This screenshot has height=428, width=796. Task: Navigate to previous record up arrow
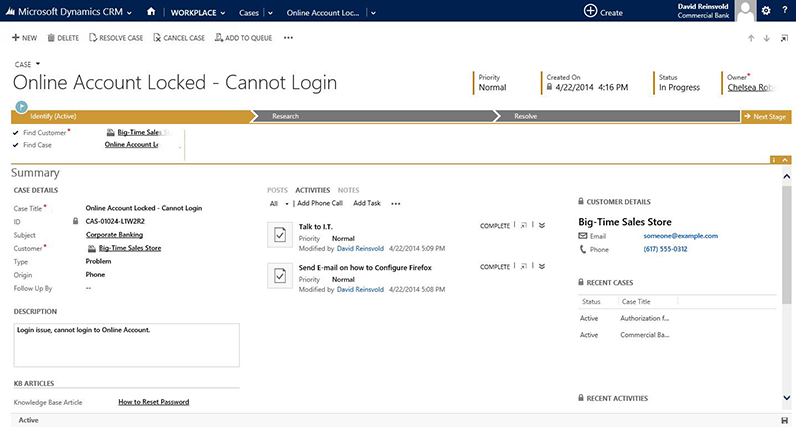pos(751,38)
